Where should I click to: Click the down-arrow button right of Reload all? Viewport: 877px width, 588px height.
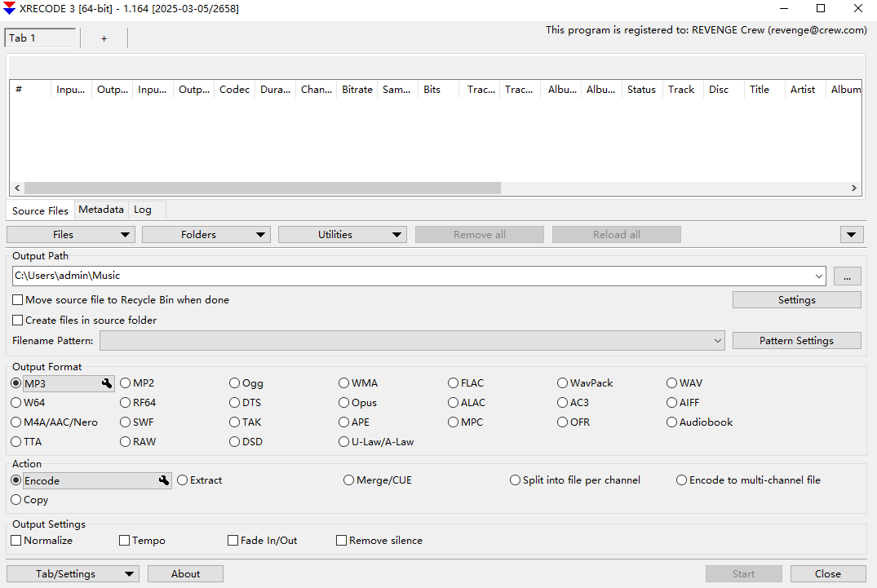[x=851, y=235]
